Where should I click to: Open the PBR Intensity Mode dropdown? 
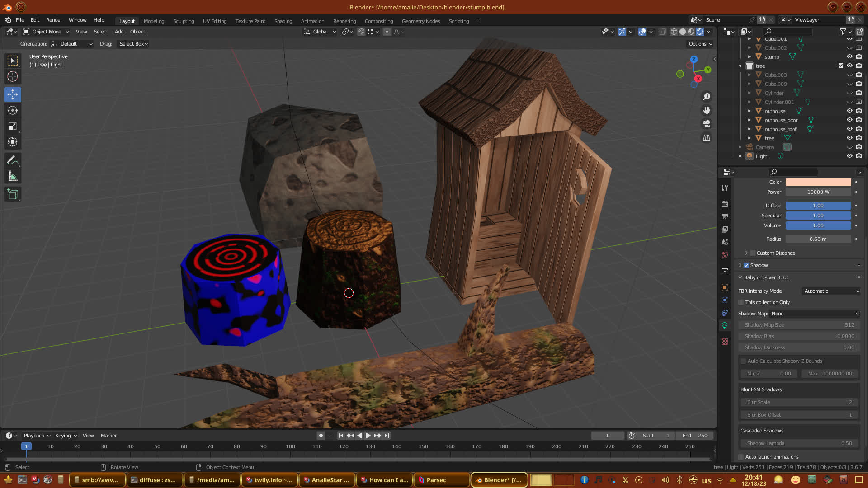coord(831,291)
